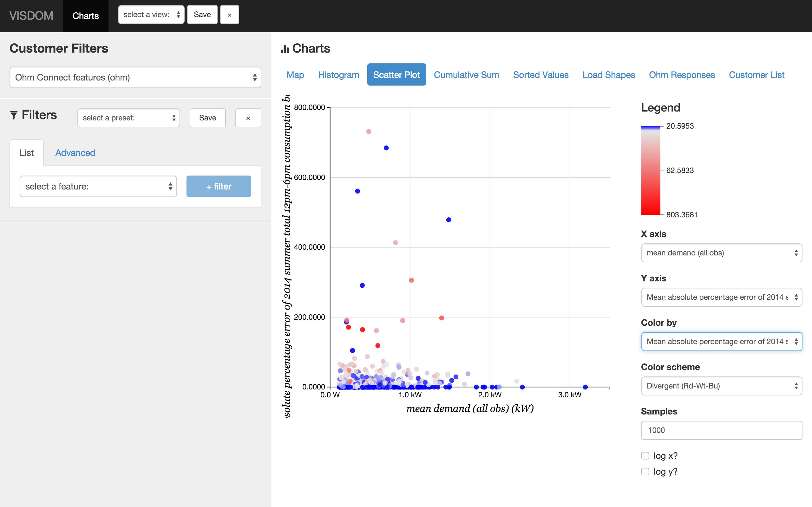
Task: Enable the log x? checkbox
Action: click(645, 456)
